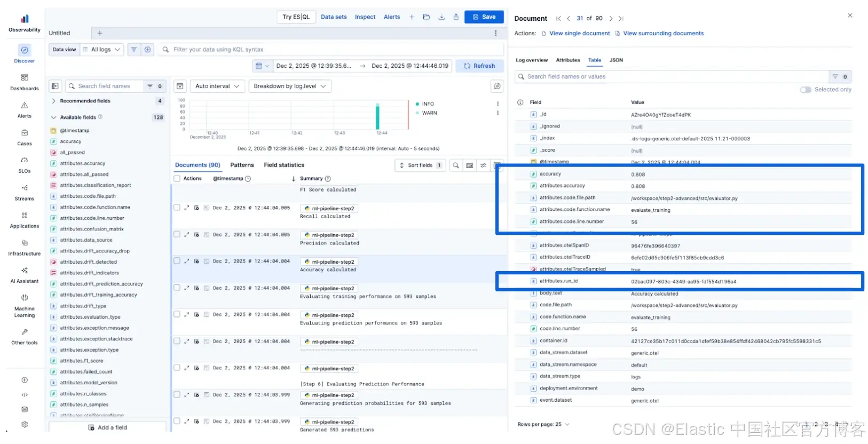Go to next document in flyout
The image size is (868, 444).
611,18
